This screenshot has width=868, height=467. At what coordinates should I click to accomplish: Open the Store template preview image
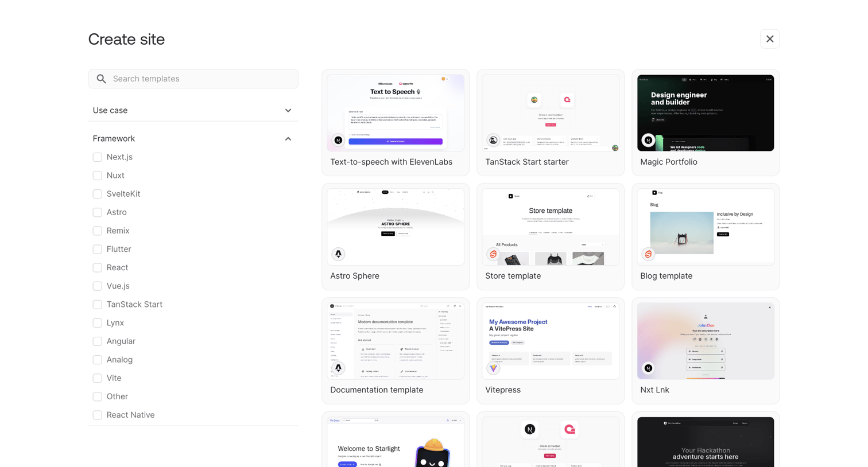pyautogui.click(x=551, y=227)
